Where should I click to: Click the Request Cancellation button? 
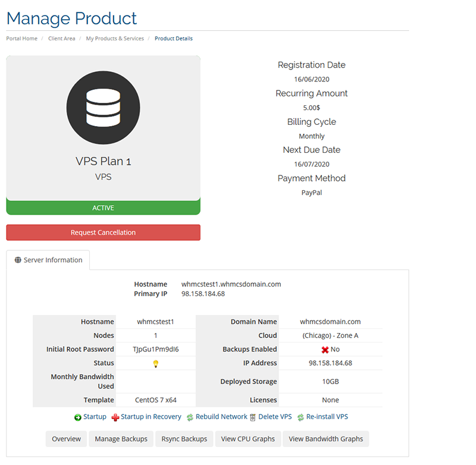click(x=103, y=232)
